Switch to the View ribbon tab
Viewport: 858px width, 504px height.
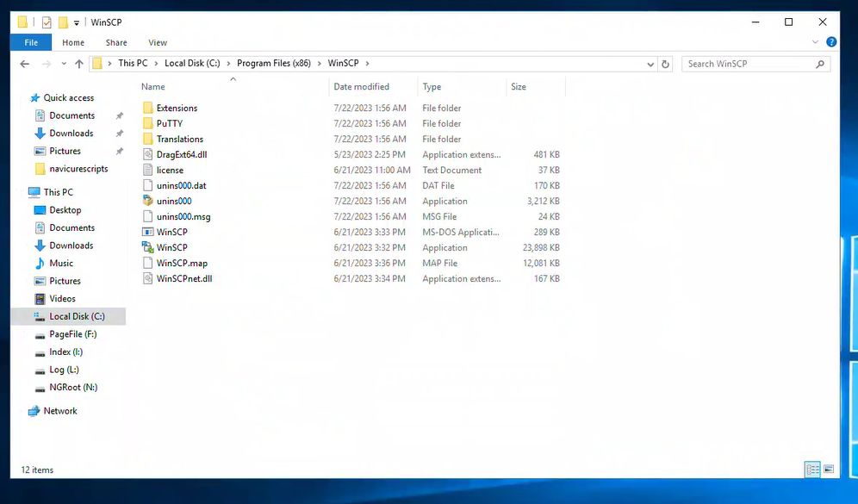158,42
